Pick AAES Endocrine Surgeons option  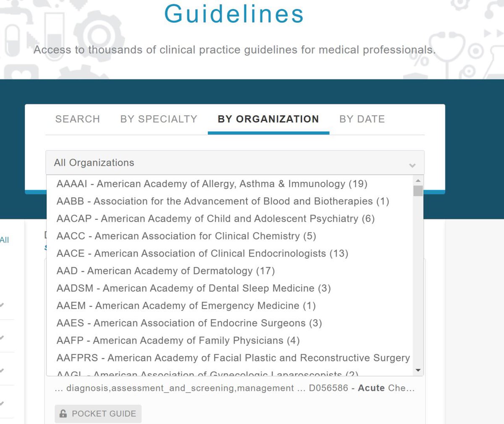(229, 323)
